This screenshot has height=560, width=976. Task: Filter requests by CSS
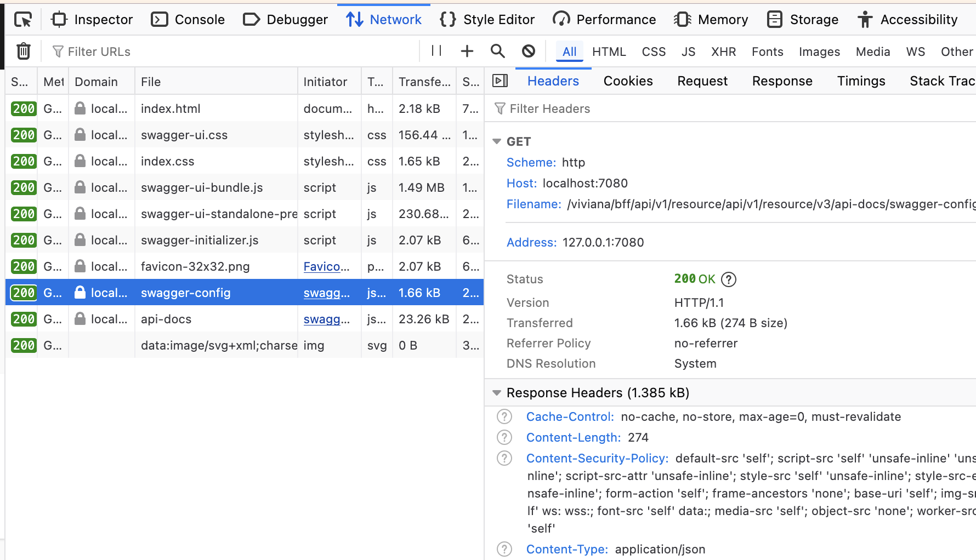654,52
